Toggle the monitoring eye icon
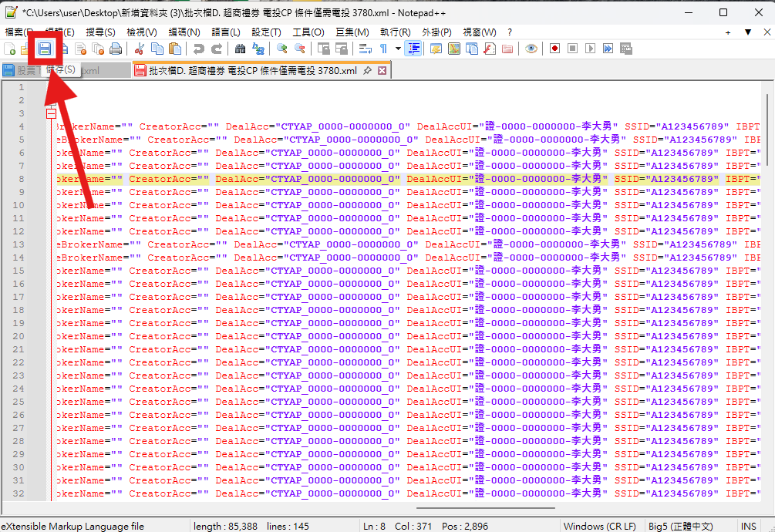The width and height of the screenshot is (775, 532). click(531, 49)
